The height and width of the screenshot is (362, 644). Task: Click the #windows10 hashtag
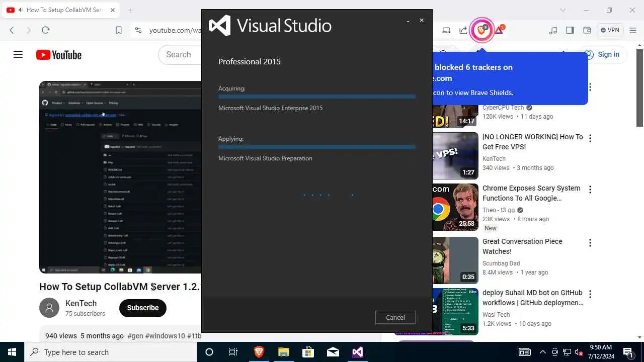(165, 336)
